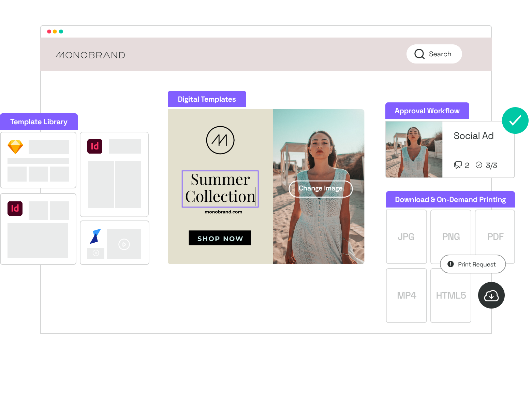Open the Social Ad thumbnail image
This screenshot has height=400, width=532.
[414, 149]
